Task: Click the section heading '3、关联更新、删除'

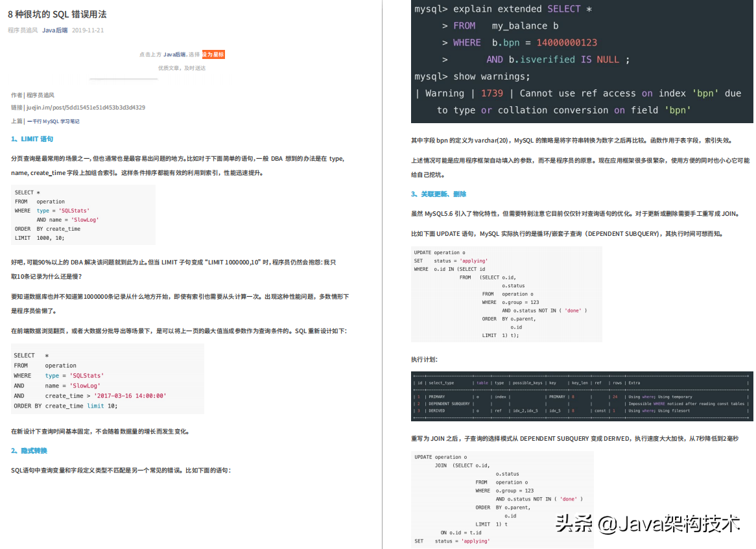Action: (439, 194)
